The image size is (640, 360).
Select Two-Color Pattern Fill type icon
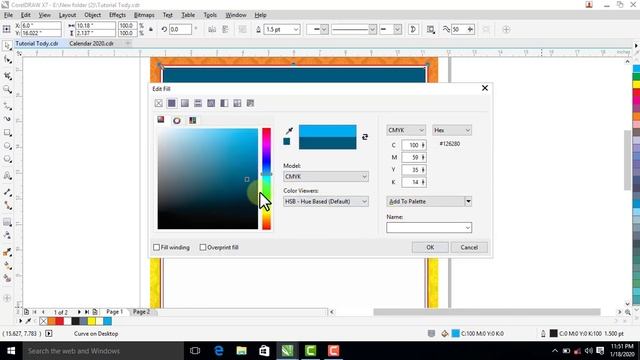click(x=224, y=103)
